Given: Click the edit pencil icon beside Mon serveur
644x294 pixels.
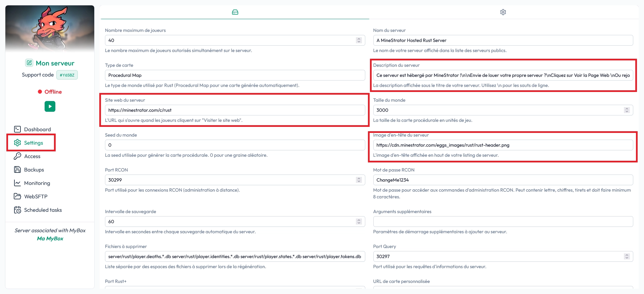Looking at the screenshot, I should (x=29, y=63).
